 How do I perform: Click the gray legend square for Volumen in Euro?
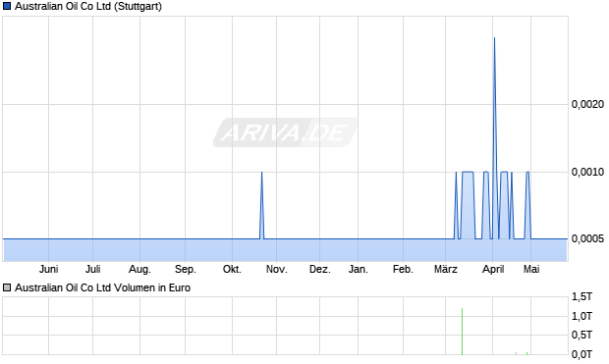tap(7, 287)
